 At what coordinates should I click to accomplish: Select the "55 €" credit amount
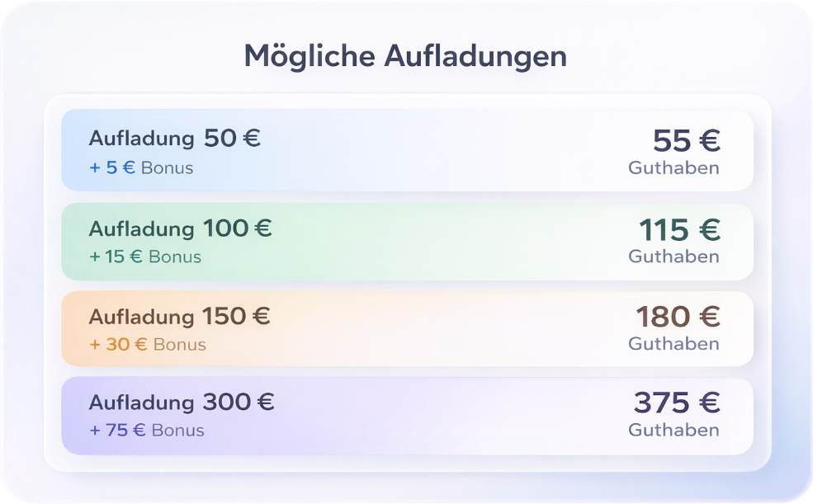click(x=686, y=141)
